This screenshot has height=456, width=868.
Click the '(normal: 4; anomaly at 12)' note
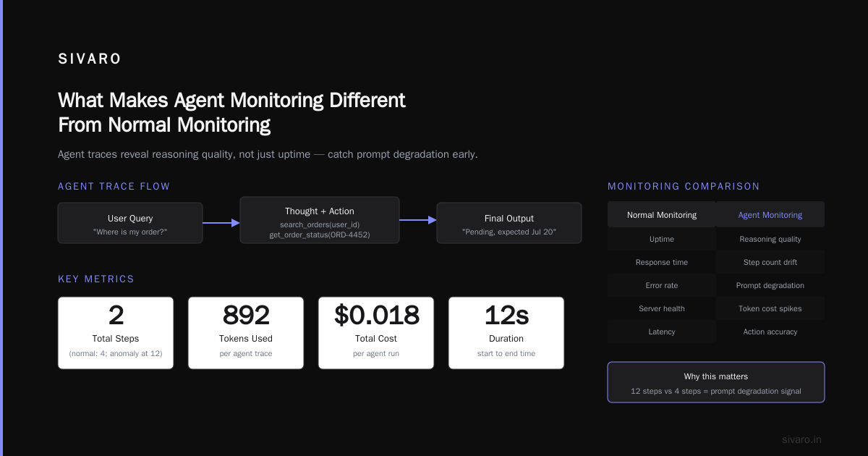(x=116, y=353)
